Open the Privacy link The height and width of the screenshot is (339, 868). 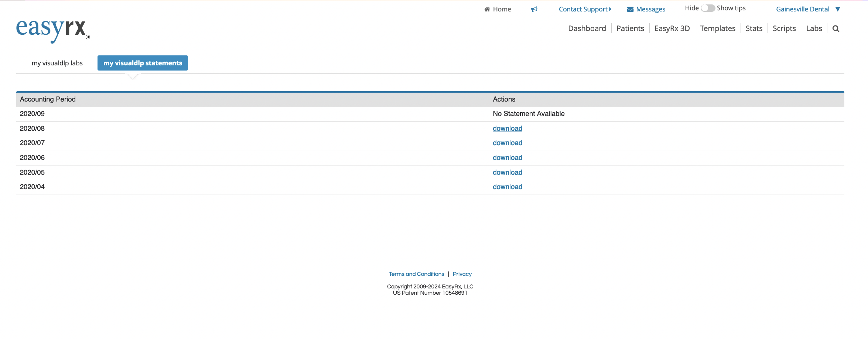pyautogui.click(x=462, y=274)
